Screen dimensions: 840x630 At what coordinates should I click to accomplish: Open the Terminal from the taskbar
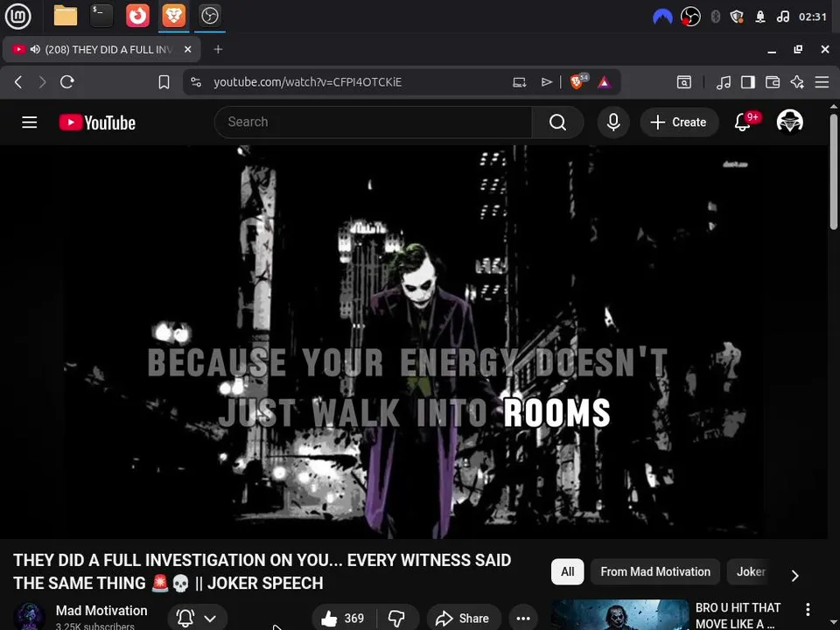101,16
